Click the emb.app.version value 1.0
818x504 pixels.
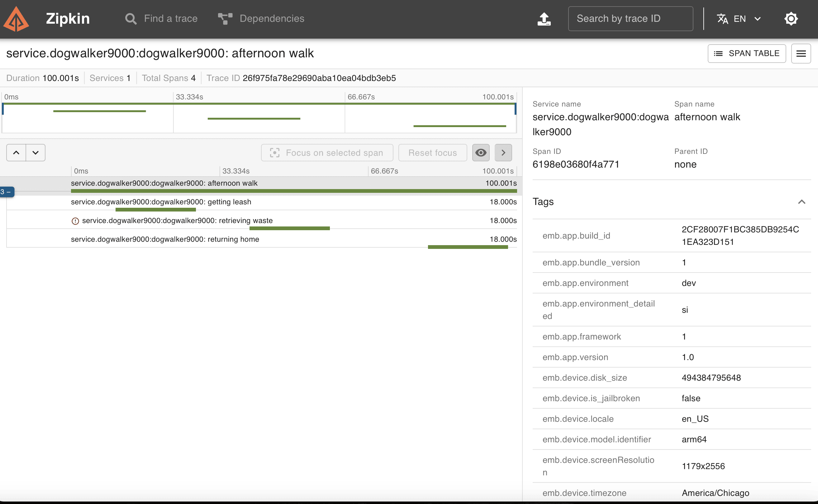(688, 357)
